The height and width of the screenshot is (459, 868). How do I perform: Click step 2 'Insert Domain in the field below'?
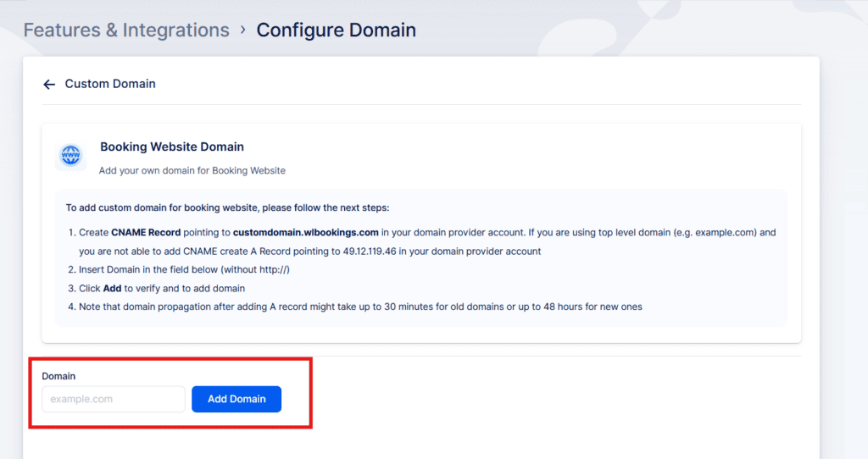coord(184,269)
